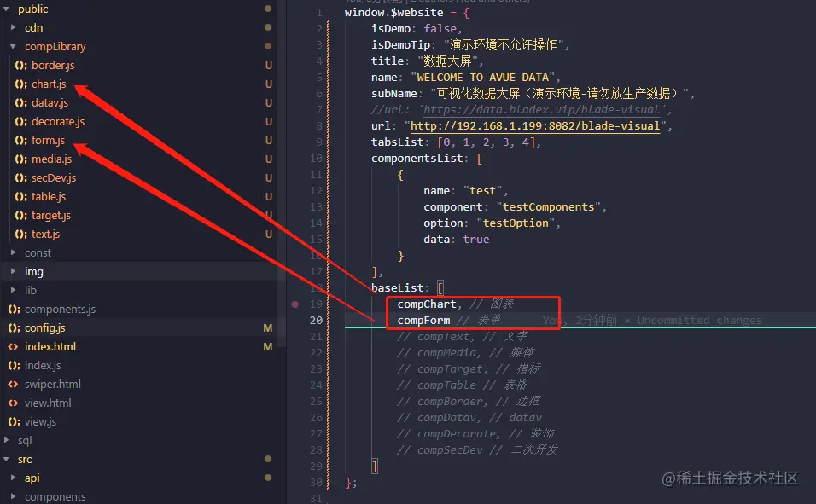This screenshot has height=504, width=816.
Task: Click the commented compMedia line
Action: (466, 353)
